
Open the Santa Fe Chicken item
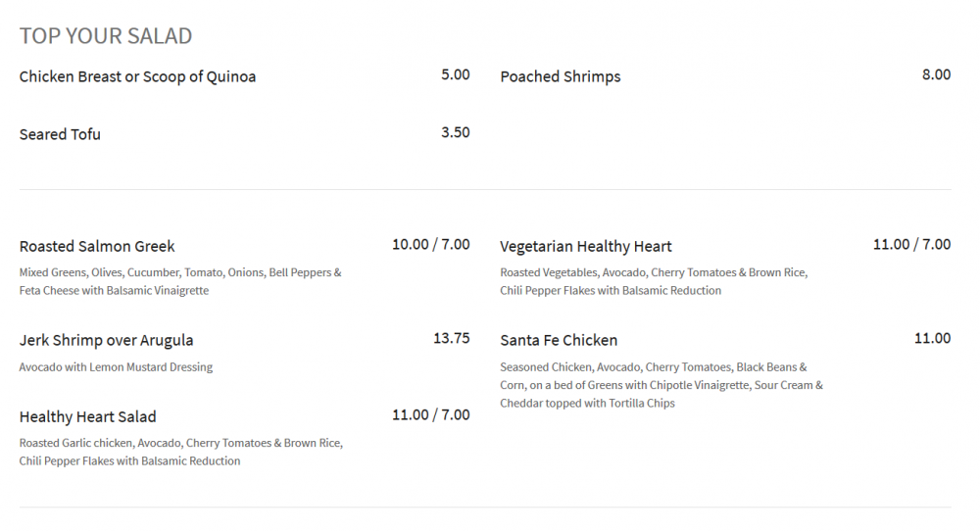coord(559,340)
